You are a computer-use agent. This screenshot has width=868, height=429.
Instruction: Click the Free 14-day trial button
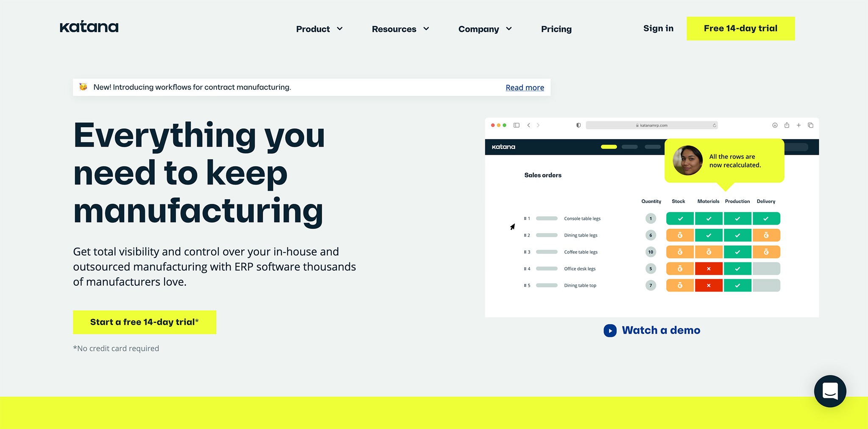click(x=740, y=28)
